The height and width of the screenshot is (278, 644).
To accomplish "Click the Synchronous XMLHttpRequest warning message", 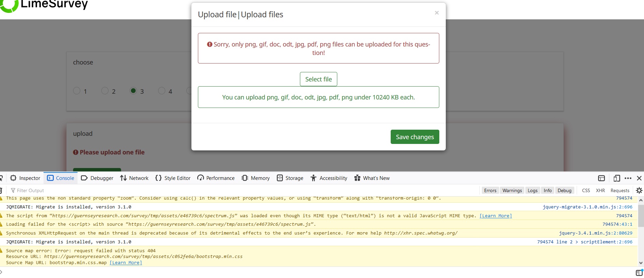I will (232, 233).
